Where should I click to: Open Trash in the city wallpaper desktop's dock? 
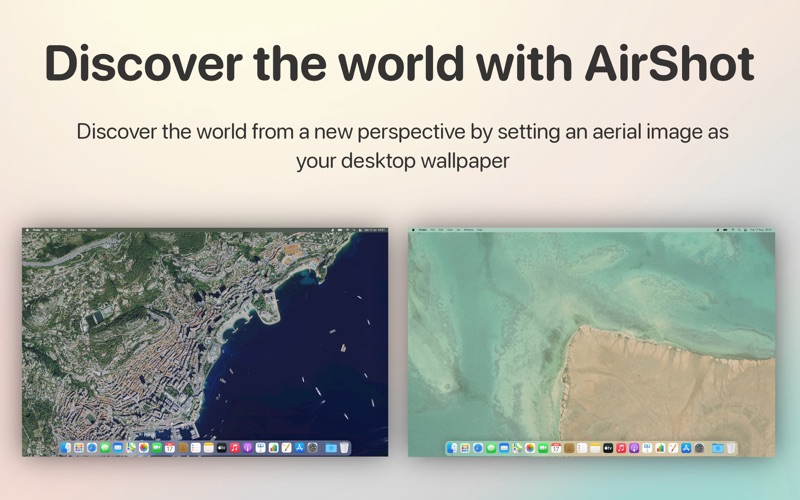(344, 447)
